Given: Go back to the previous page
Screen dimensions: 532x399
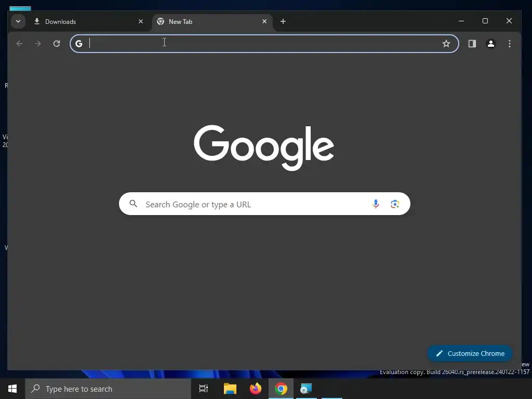Looking at the screenshot, I should pos(19,44).
